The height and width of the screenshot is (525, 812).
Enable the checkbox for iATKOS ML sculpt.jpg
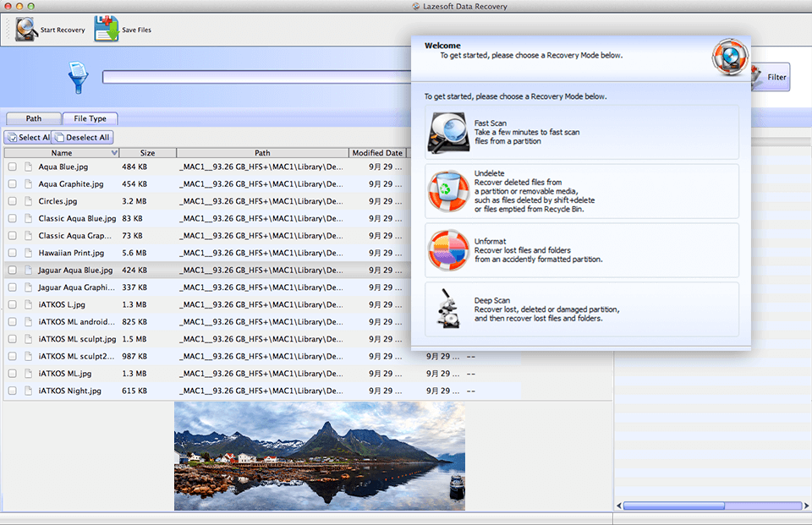click(x=13, y=339)
